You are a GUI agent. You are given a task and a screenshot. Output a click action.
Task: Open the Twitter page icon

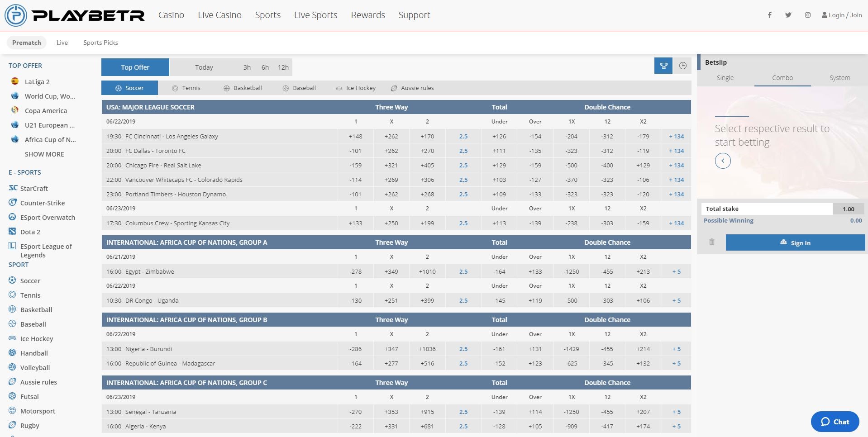click(x=788, y=15)
